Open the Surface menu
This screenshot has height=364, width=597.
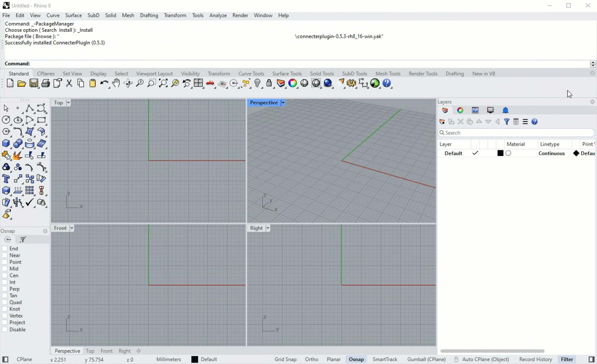(x=74, y=15)
